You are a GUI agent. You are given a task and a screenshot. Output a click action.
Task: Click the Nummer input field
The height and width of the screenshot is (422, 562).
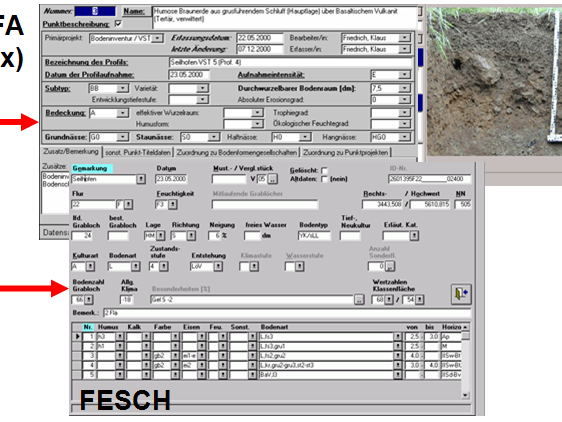point(95,11)
